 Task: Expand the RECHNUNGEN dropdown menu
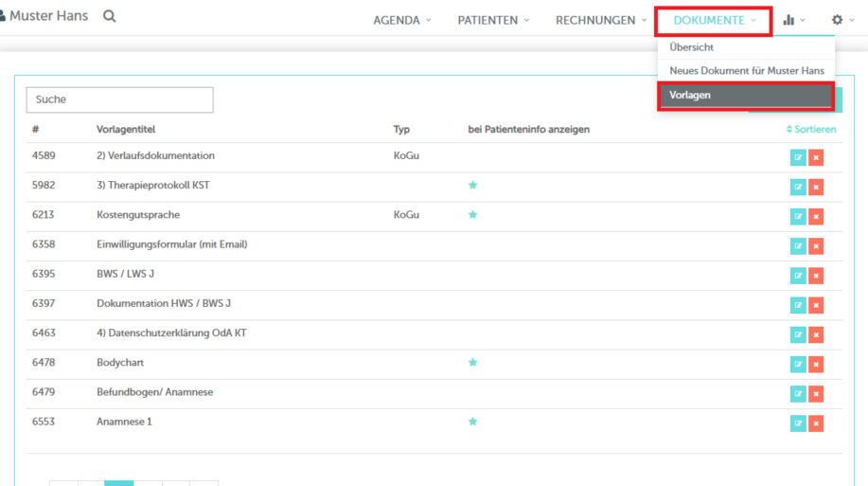601,20
